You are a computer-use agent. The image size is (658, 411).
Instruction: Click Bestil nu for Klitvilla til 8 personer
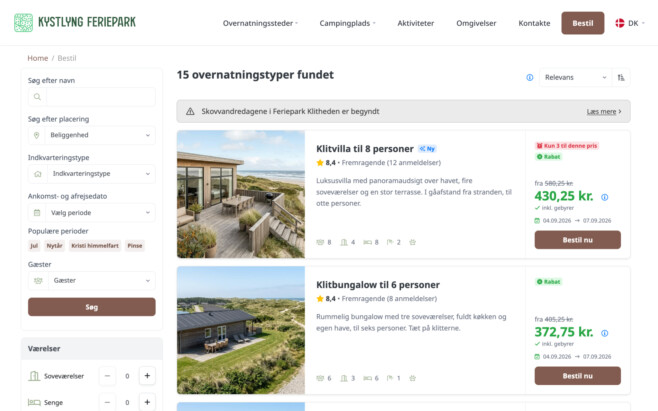577,240
